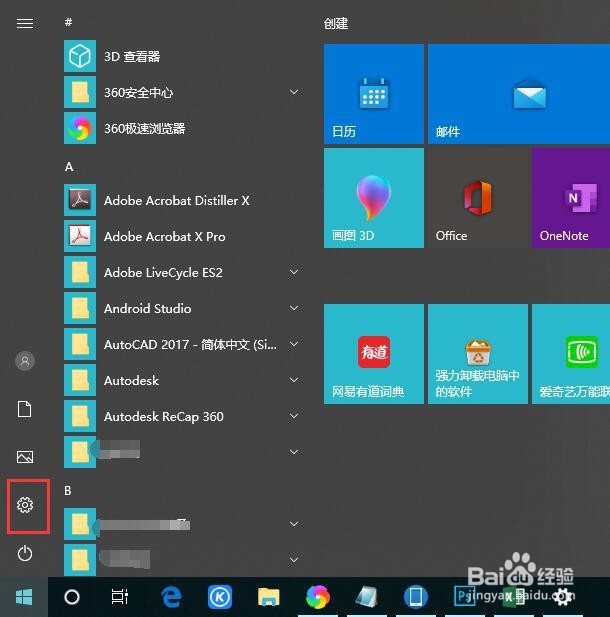Screen dimensions: 610x617
Task: Open Documents icon in left rail
Action: pyautogui.click(x=25, y=409)
